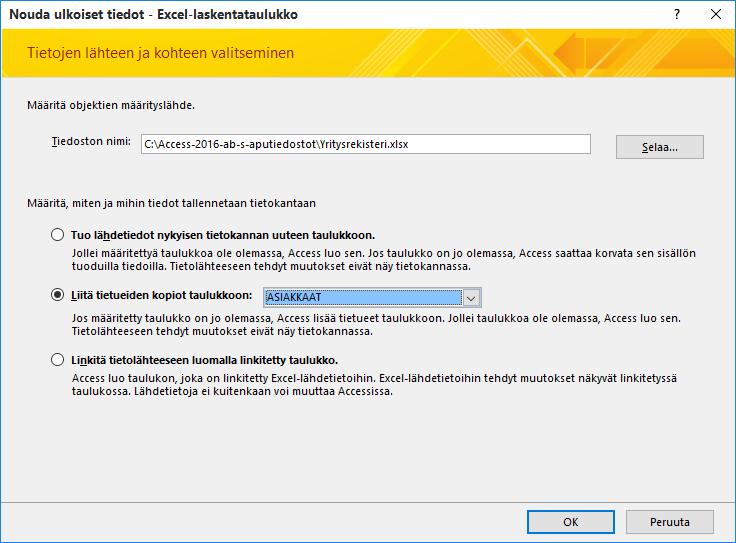Click 'Määritä objektien määrityslähde.' text
This screenshot has height=543, width=736.
[x=111, y=105]
